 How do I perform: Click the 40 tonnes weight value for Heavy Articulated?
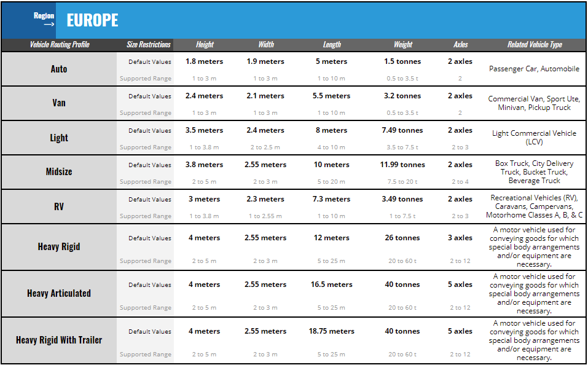pyautogui.click(x=402, y=285)
